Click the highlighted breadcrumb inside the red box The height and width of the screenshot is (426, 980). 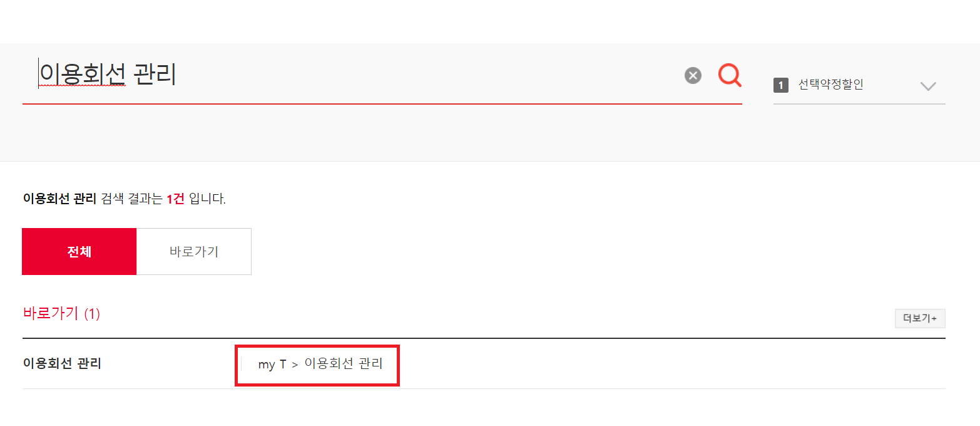317,364
